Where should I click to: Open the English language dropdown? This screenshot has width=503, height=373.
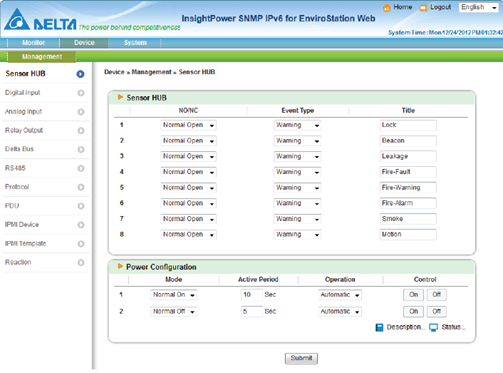(x=479, y=7)
